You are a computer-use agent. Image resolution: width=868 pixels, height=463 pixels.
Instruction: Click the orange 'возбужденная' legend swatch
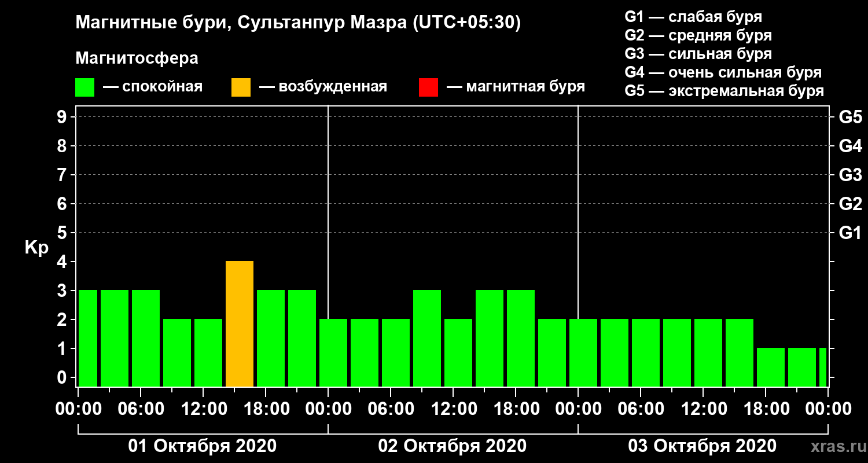(241, 87)
